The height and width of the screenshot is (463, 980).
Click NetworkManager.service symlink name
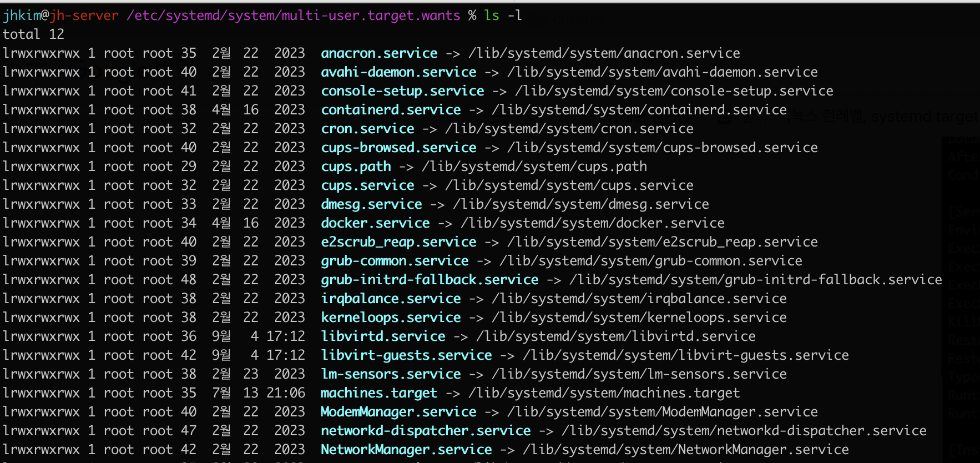[x=406, y=450]
